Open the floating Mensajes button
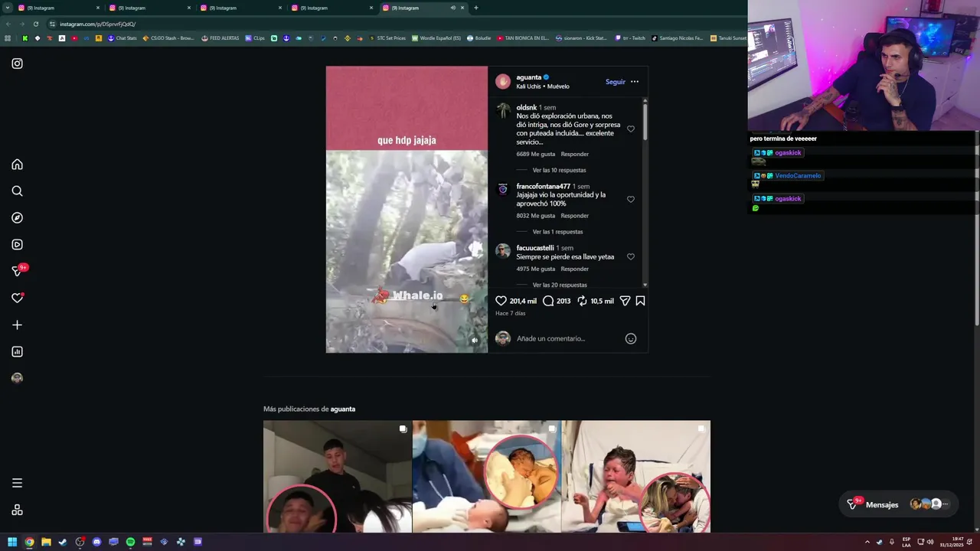Screen dimensions: 980x551 coord(898,504)
